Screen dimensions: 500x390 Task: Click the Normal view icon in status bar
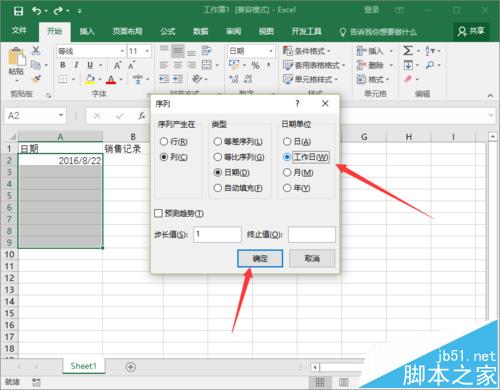point(320,382)
